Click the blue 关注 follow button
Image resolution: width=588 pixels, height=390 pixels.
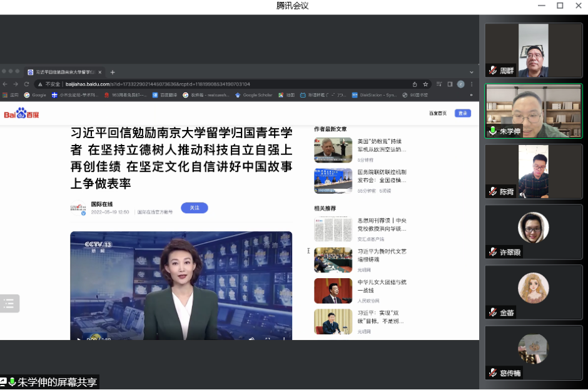[x=194, y=207]
